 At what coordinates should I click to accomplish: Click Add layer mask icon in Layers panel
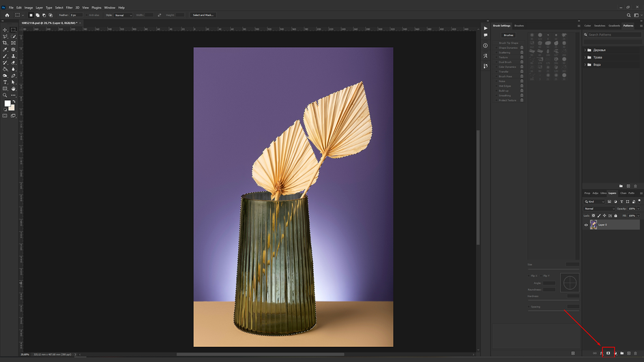point(609,353)
